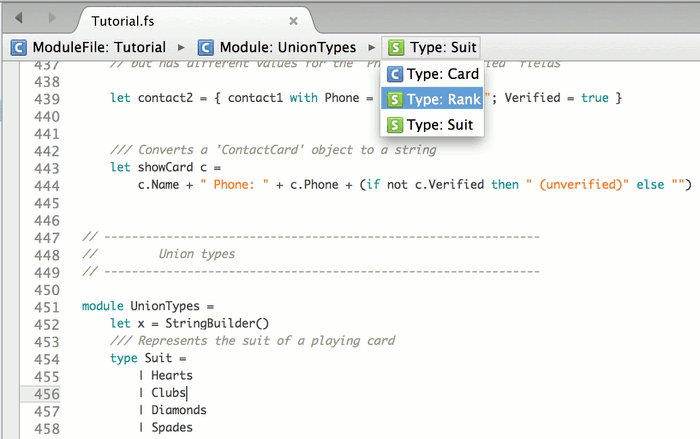Expand arrow after Module: UnionTypes breadcrumb
This screenshot has height=439, width=700.
[371, 47]
